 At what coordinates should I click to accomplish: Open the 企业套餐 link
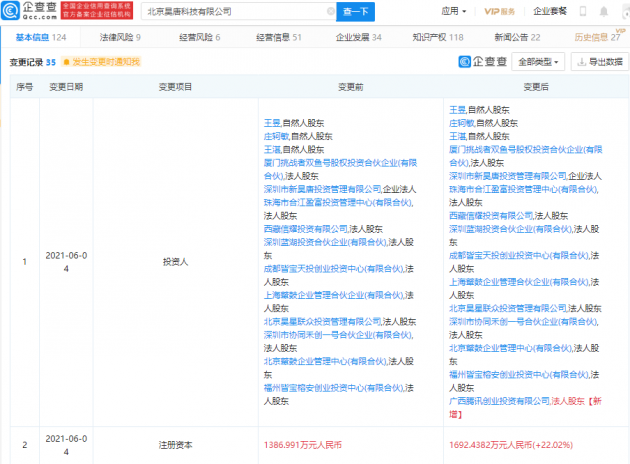pos(550,11)
